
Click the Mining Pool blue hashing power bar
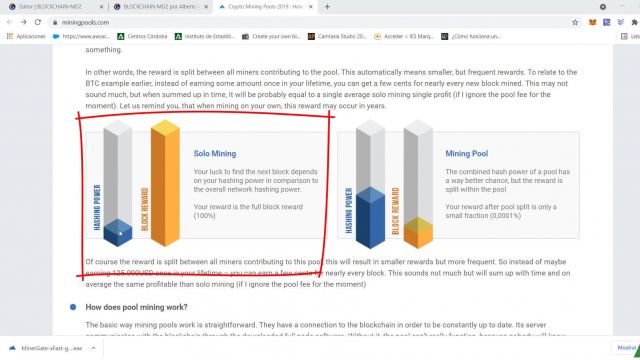click(x=370, y=217)
